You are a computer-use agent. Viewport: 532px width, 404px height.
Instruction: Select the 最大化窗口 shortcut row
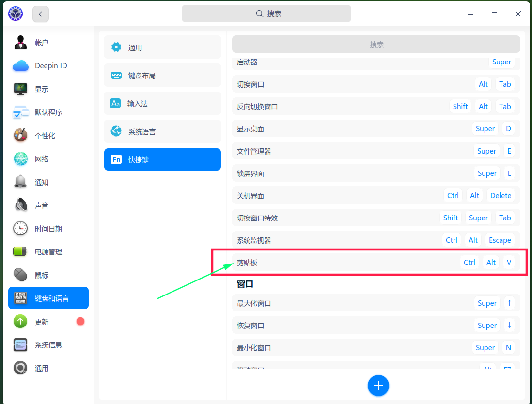click(x=376, y=303)
